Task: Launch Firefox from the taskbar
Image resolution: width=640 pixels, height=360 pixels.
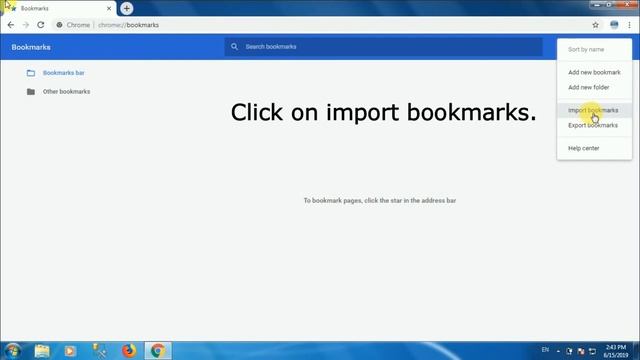Action: 129,351
